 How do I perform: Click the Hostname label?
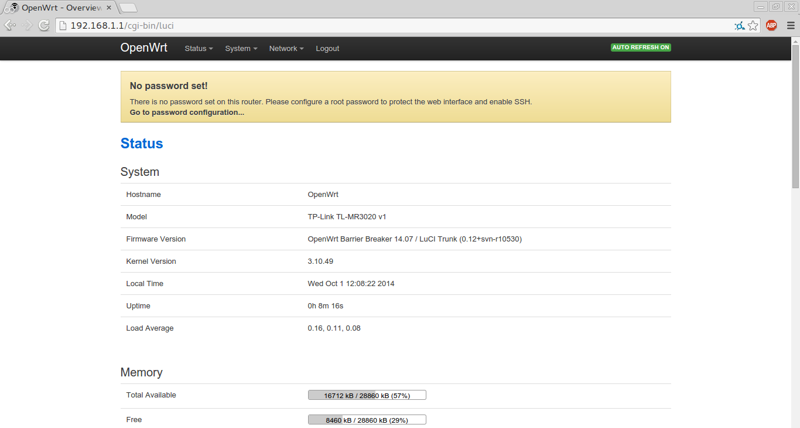coord(143,194)
